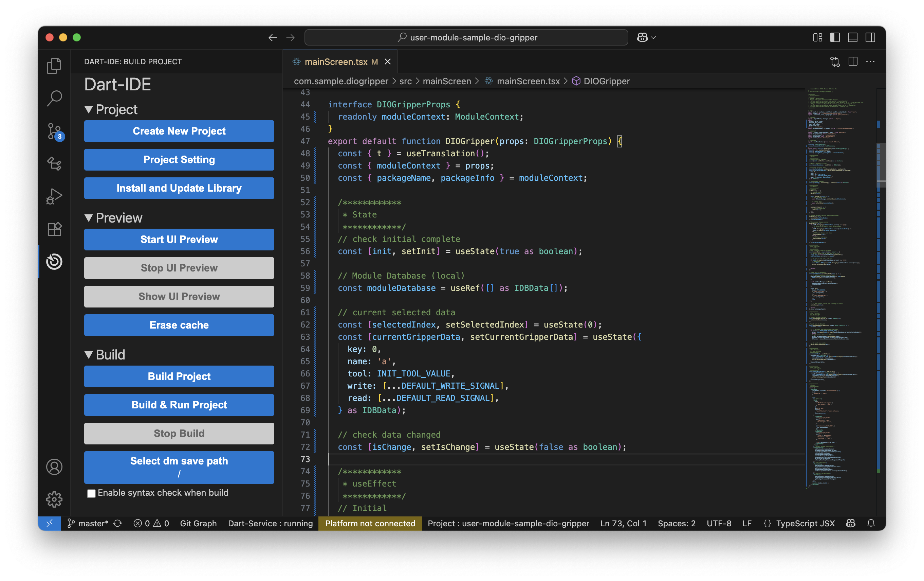Viewport: 924px width, 581px height.
Task: Open the Explorer view in activity bar
Action: 54,66
